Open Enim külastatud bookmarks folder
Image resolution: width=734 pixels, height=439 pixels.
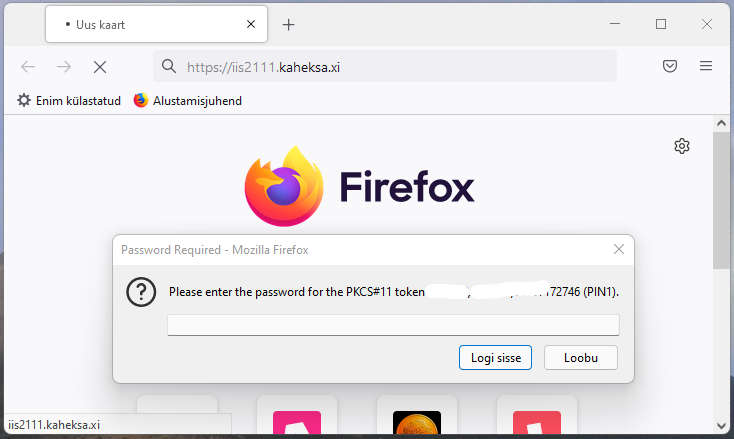(x=69, y=101)
